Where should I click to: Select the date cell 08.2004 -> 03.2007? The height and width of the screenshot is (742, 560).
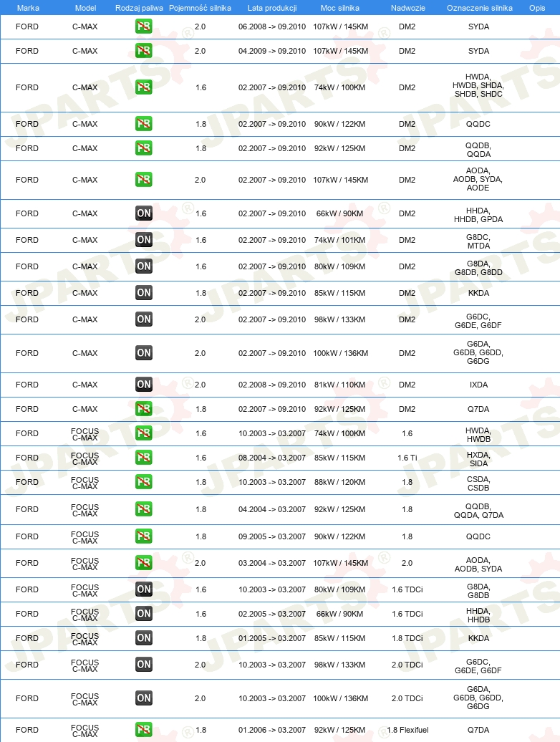pos(272,458)
